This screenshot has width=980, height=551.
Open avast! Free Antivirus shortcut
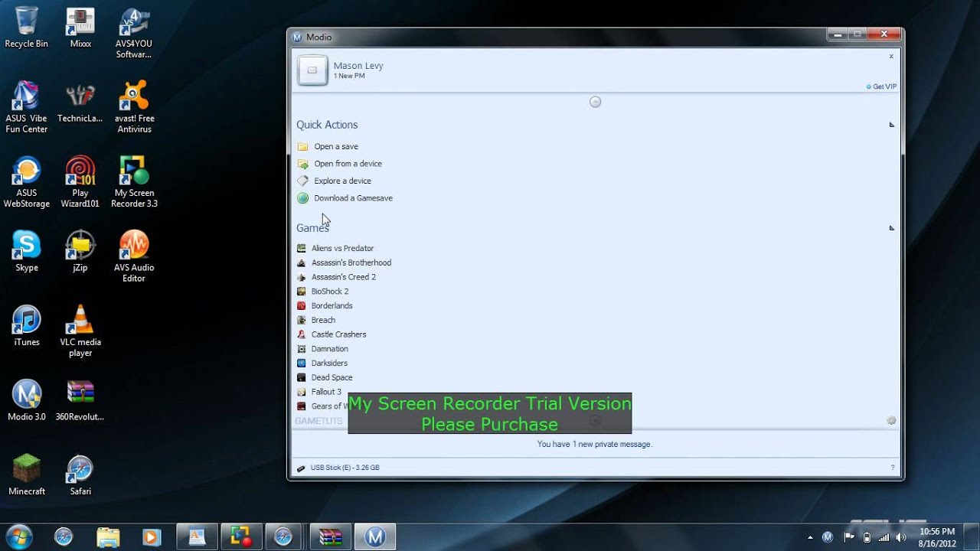tap(134, 107)
